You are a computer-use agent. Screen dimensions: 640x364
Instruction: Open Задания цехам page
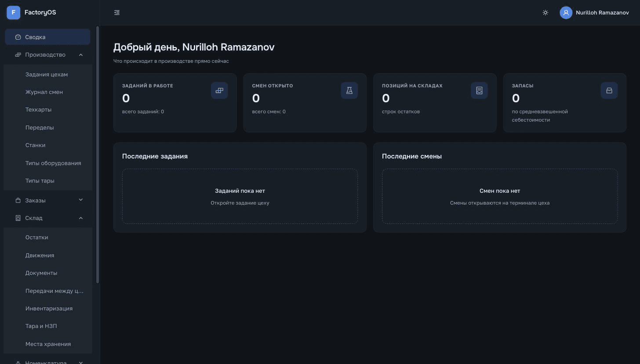(47, 74)
